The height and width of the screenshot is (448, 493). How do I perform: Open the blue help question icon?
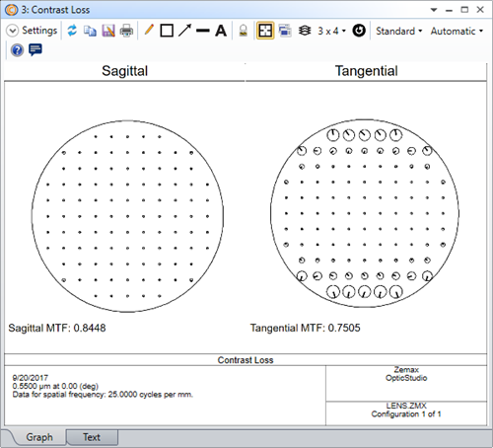tap(17, 50)
